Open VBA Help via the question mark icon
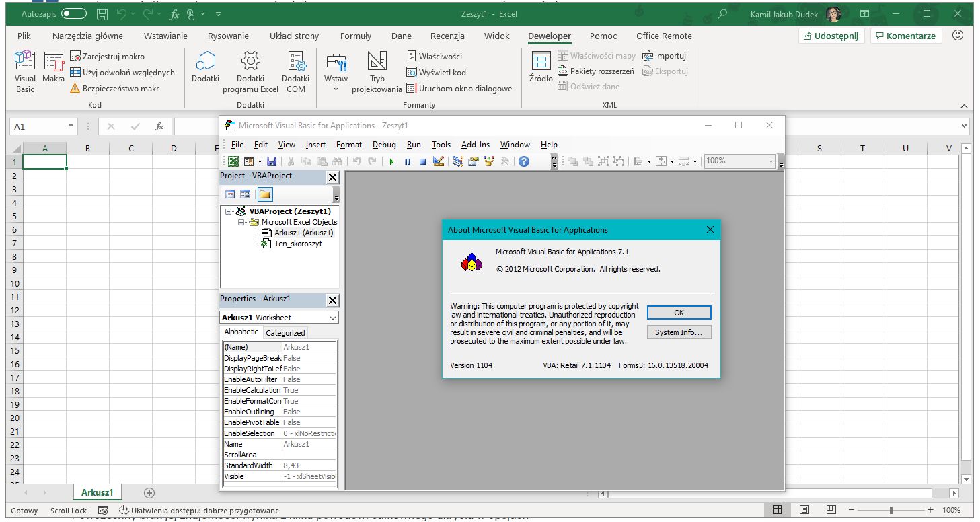This screenshot has height=522, width=980. coord(523,161)
